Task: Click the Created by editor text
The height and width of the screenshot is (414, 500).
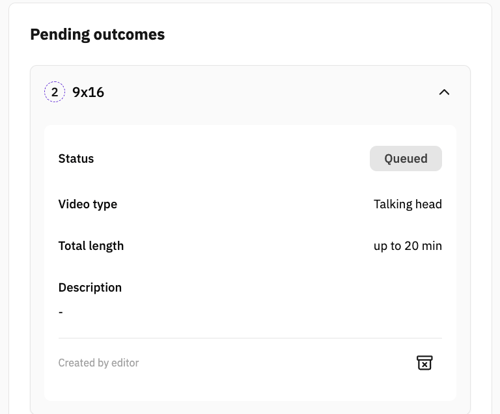Action: (x=98, y=363)
